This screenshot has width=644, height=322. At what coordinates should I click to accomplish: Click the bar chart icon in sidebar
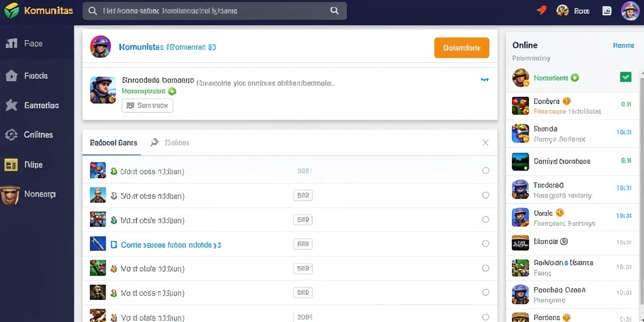pos(11,43)
